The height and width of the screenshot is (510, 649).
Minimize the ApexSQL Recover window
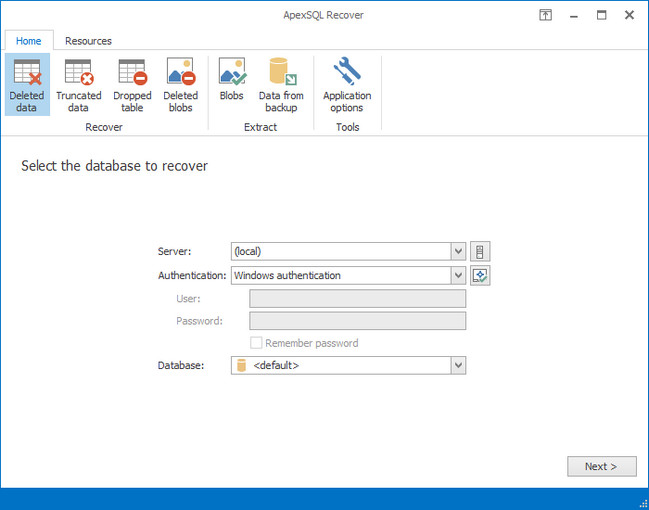pos(574,15)
